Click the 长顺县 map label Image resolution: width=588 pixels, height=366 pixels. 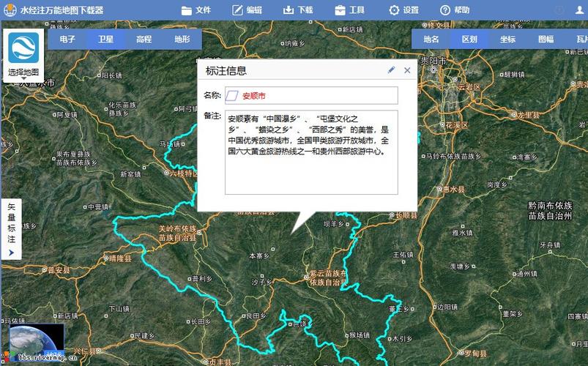pos(406,215)
